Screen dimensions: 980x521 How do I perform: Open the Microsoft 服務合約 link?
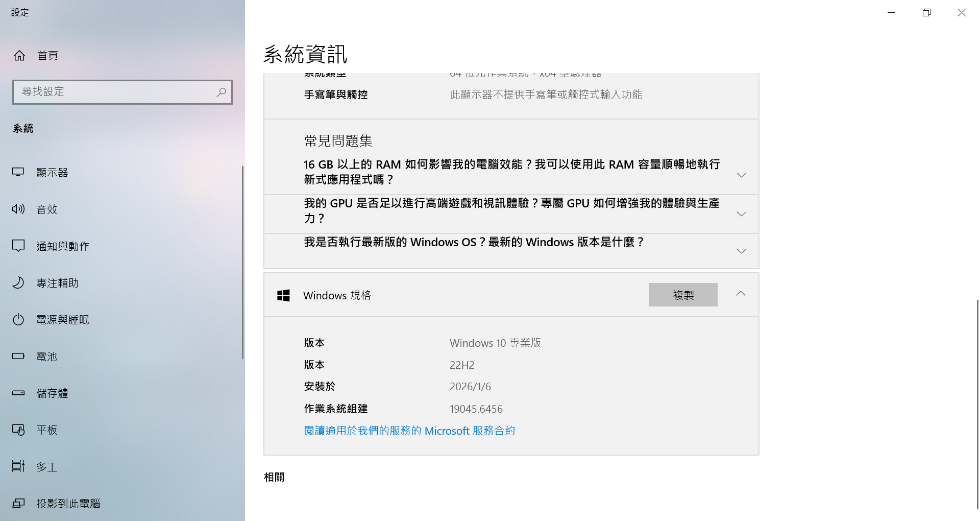[x=409, y=431]
